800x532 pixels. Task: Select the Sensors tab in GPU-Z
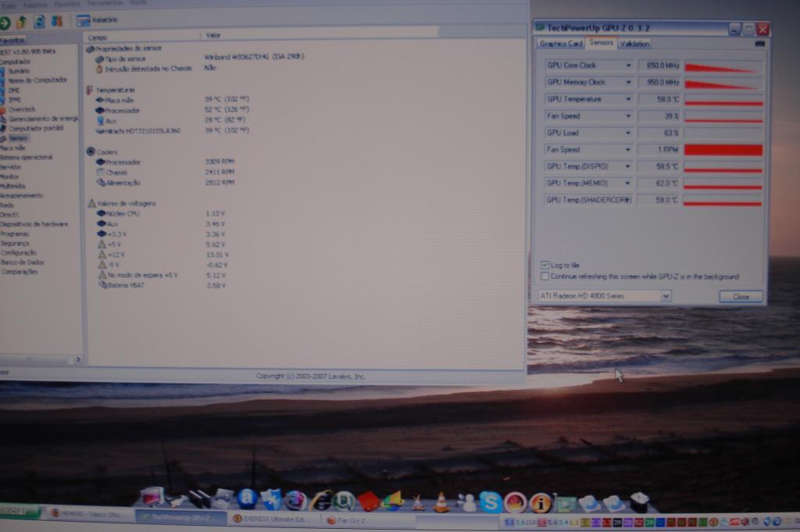[601, 42]
